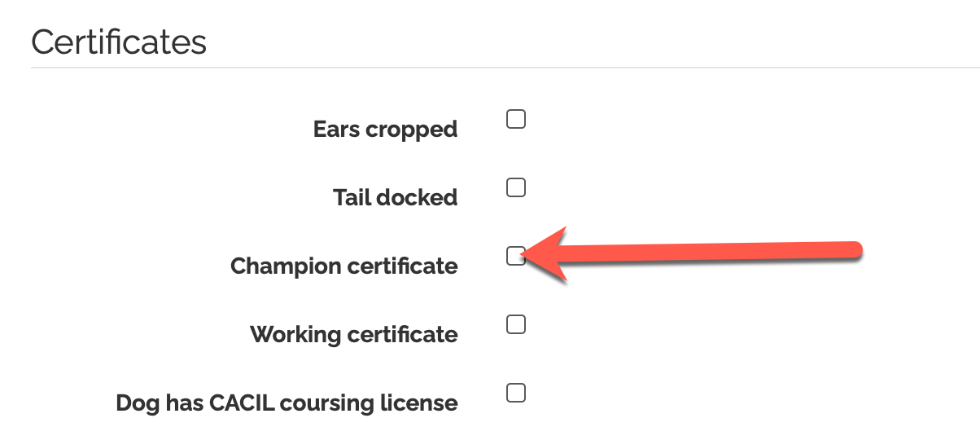Click the Certificates section heading

119,42
